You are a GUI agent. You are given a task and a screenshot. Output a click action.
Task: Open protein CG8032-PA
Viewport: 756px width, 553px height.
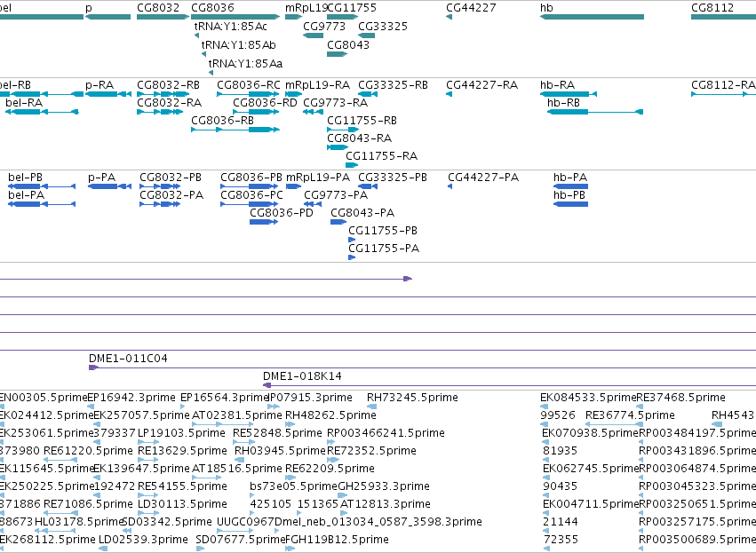tap(160, 204)
